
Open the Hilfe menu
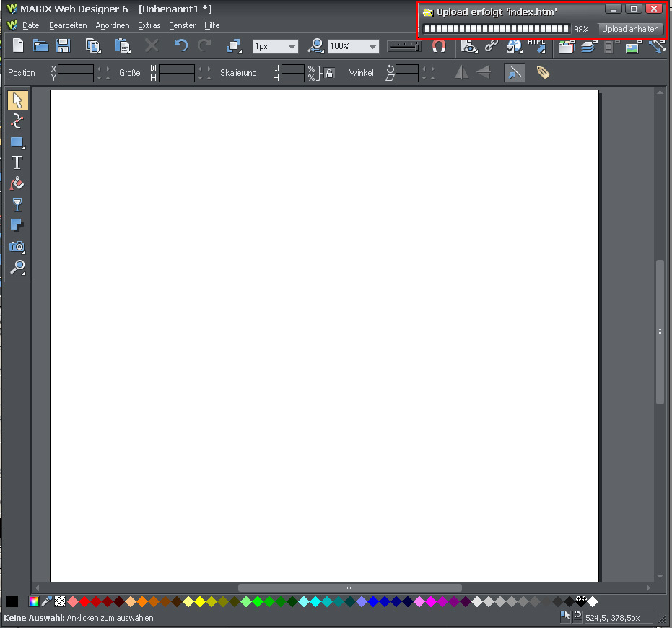(211, 26)
